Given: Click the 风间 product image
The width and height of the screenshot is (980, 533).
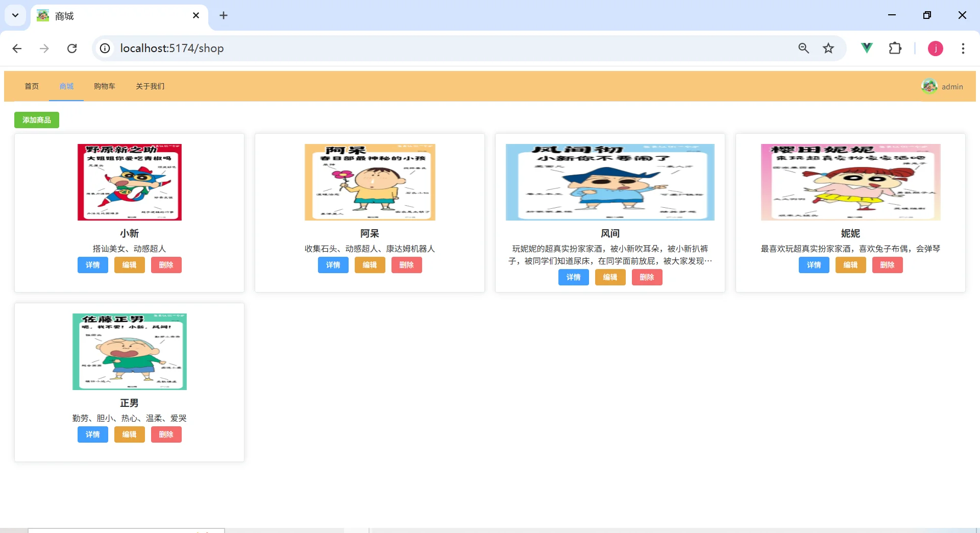Looking at the screenshot, I should (x=610, y=182).
